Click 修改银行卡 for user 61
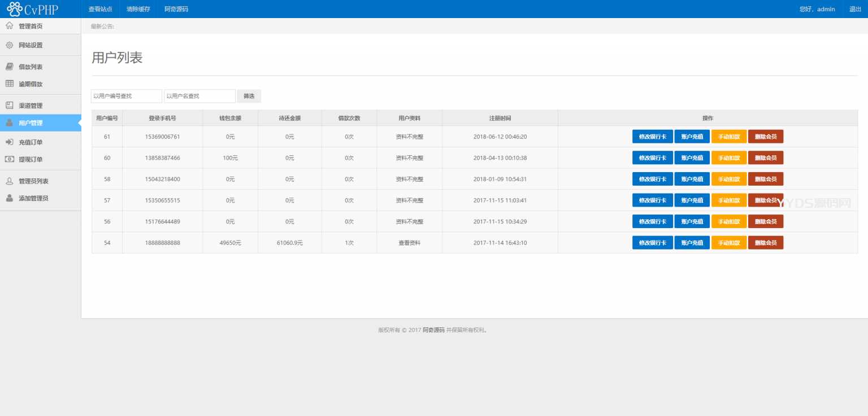 point(652,136)
